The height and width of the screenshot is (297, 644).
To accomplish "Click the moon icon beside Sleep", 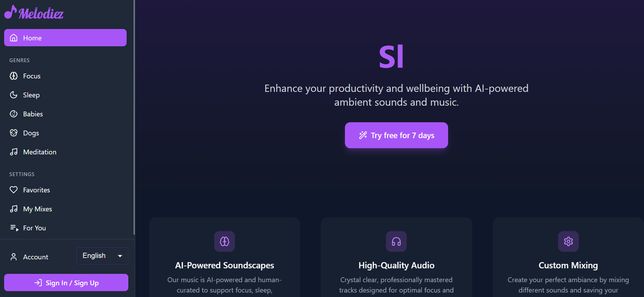I will [14, 95].
